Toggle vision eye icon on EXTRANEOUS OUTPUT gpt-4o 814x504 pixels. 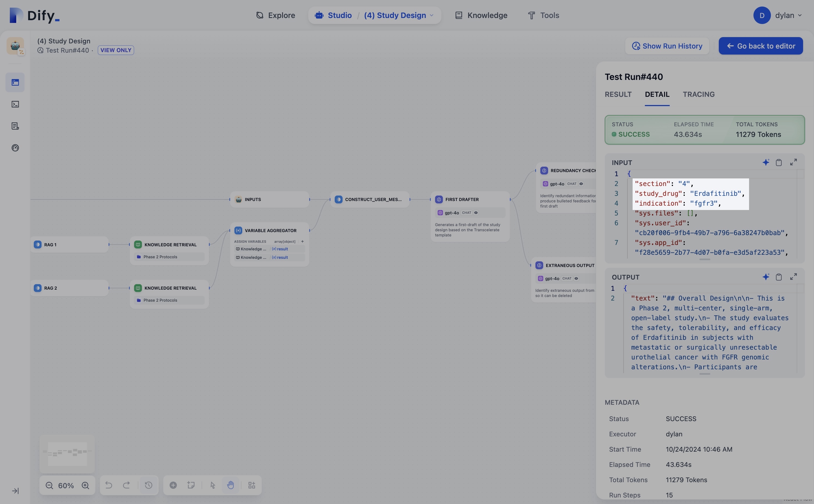tap(576, 278)
